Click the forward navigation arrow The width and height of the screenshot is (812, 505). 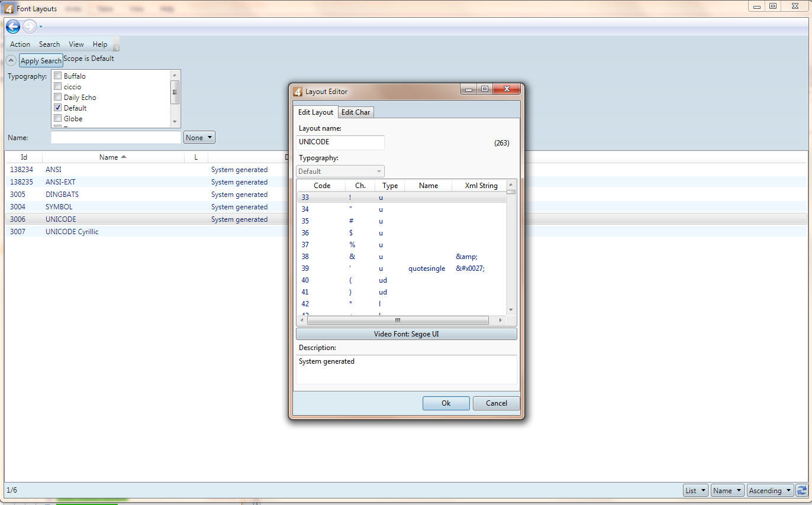coord(29,27)
